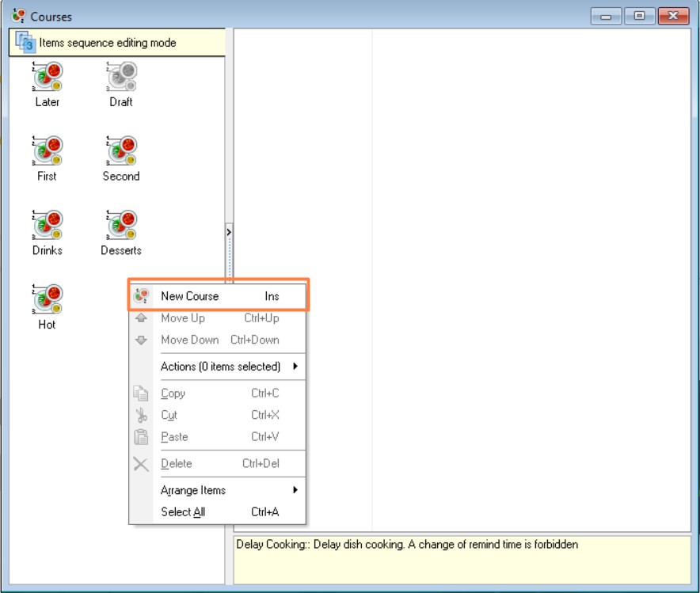
Task: Maximize the Courses window
Action: coord(639,16)
